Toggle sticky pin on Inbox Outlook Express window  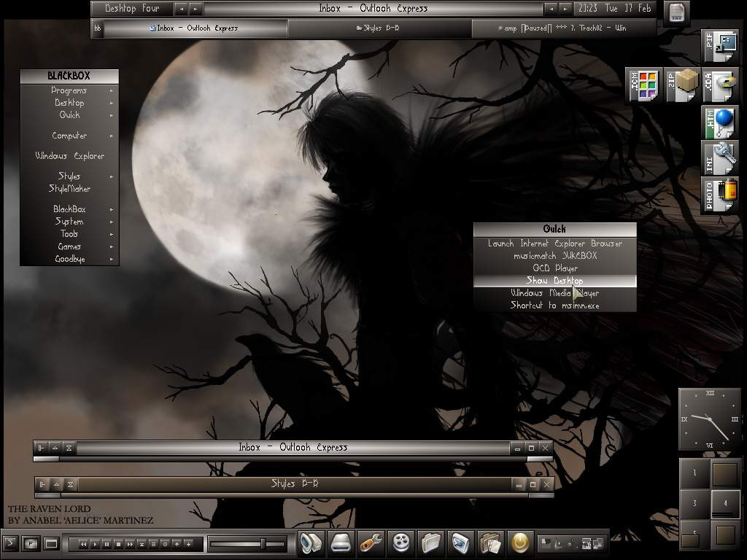pos(41,448)
